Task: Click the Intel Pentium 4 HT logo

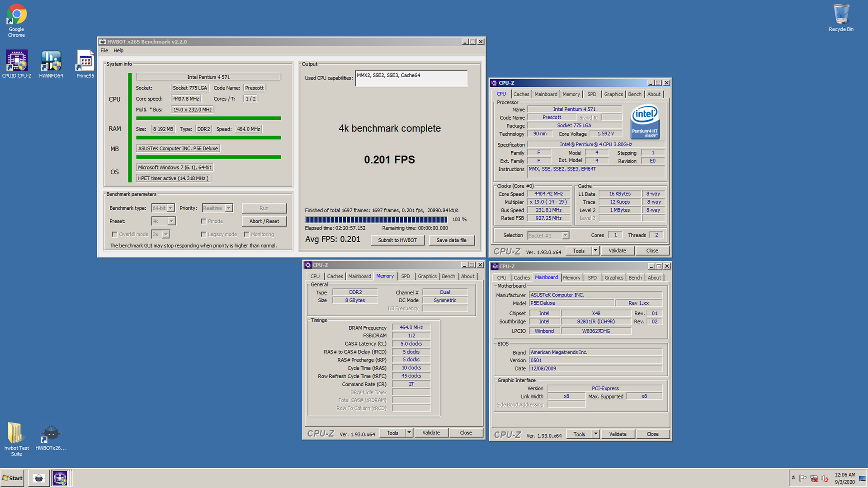Action: coord(645,122)
